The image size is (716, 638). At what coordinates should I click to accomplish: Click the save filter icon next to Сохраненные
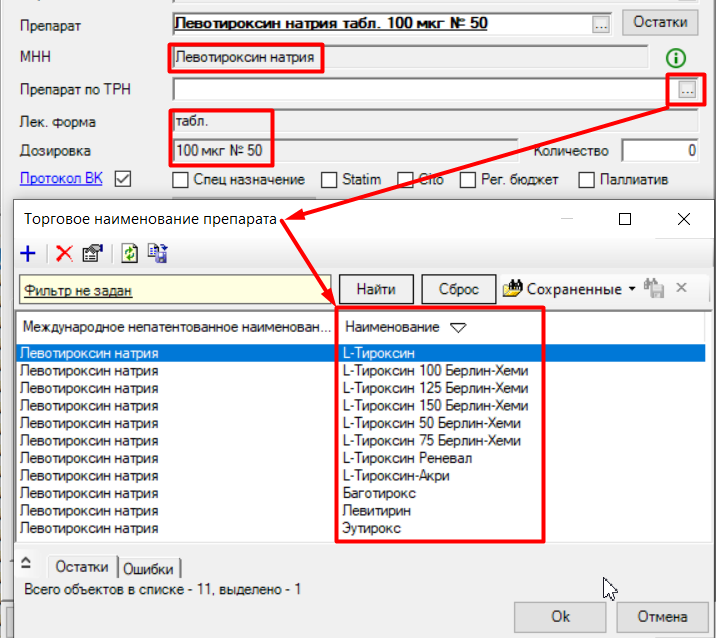654,288
